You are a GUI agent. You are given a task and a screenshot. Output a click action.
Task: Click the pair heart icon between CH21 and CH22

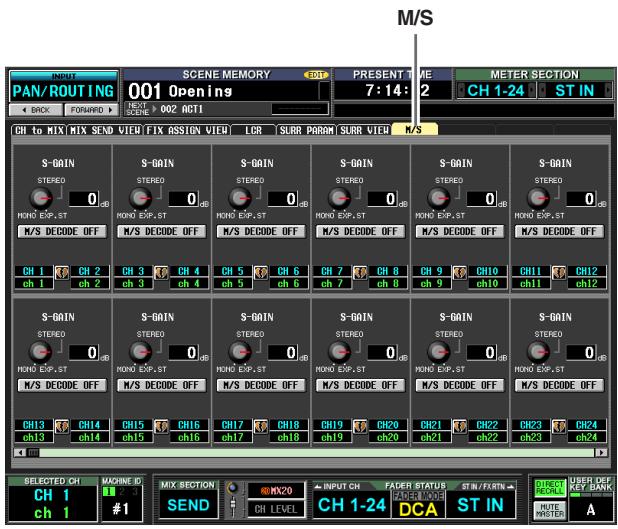point(460,426)
